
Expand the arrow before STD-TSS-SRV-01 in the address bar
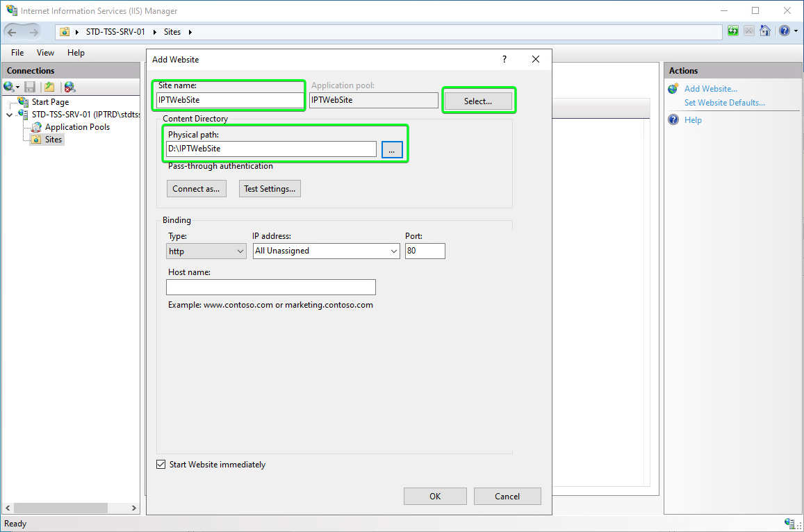click(x=77, y=32)
